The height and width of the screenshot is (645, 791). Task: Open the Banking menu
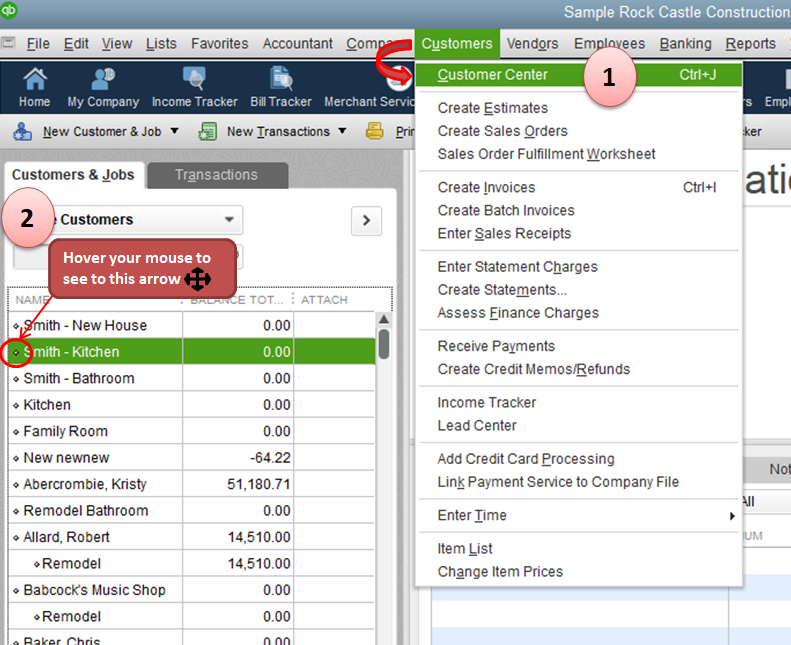tap(686, 44)
